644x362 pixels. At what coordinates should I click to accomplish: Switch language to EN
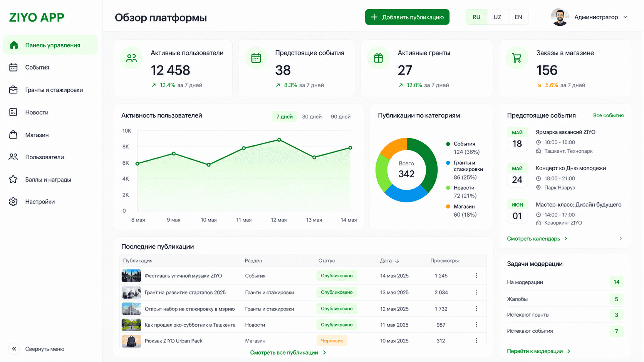pyautogui.click(x=518, y=17)
